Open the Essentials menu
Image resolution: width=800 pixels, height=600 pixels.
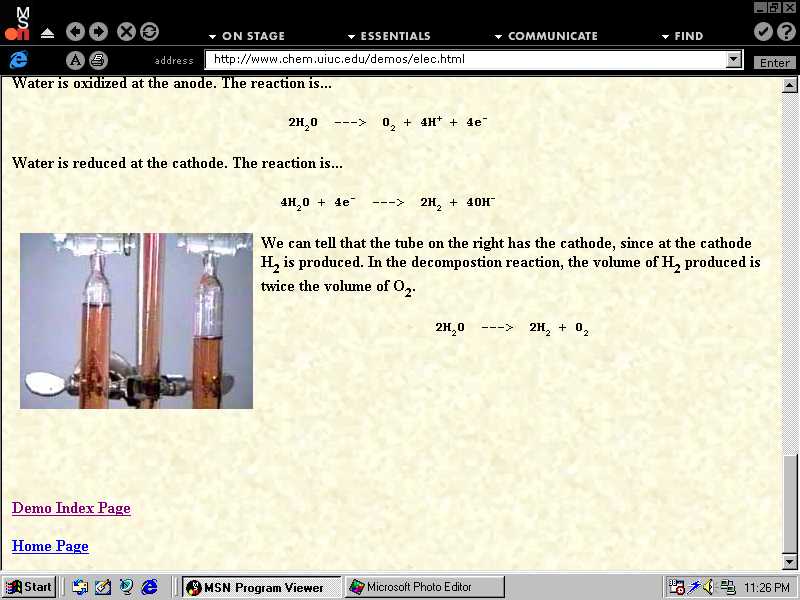[x=388, y=36]
